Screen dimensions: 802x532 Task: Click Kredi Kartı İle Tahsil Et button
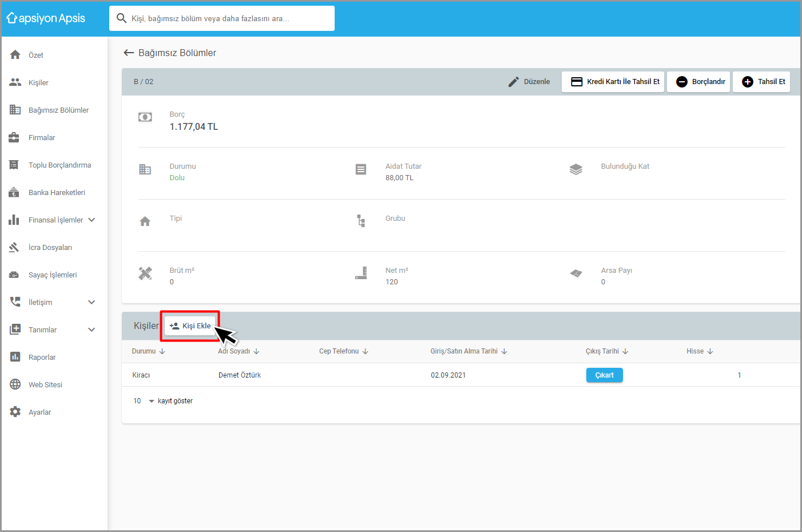(x=613, y=82)
